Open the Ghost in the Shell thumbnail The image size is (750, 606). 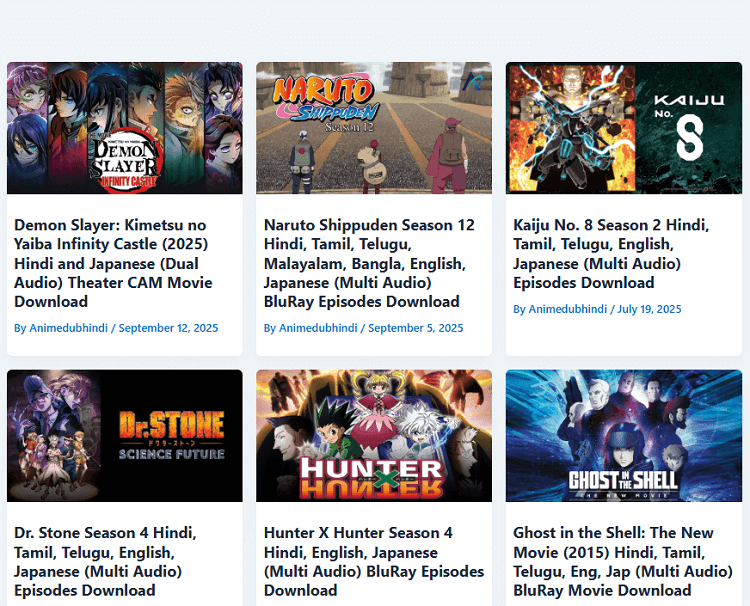624,436
